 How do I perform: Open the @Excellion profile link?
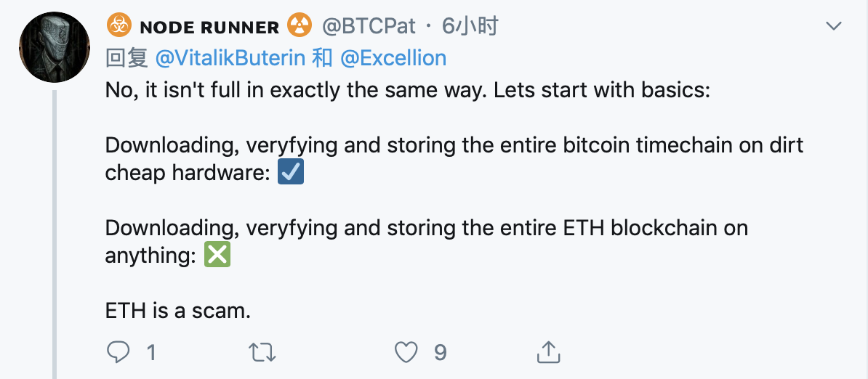click(393, 57)
